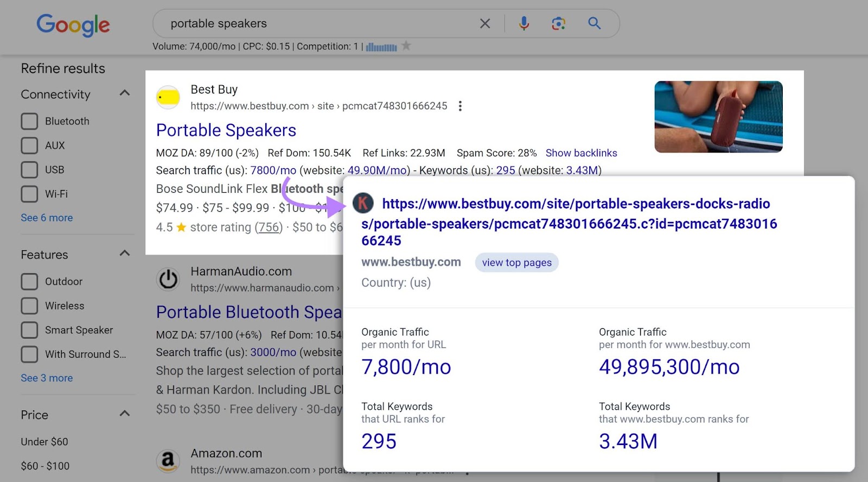
Task: Click Show backlinks for Best Buy
Action: (581, 153)
